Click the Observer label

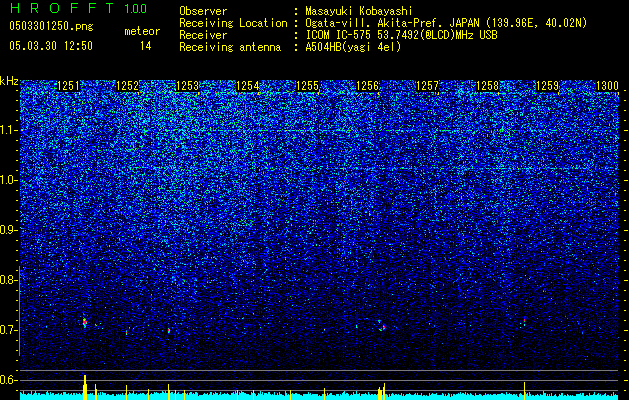coord(203,11)
